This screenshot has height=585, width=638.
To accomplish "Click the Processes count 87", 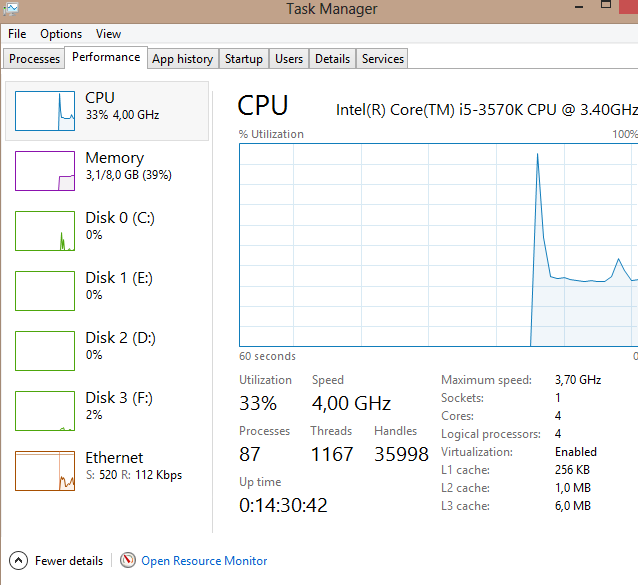I will tap(249, 454).
